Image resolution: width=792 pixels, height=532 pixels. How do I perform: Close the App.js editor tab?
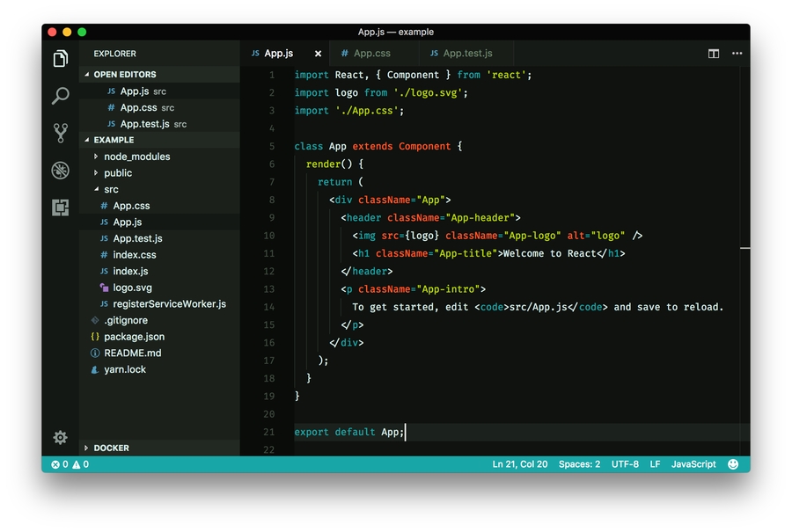click(318, 54)
